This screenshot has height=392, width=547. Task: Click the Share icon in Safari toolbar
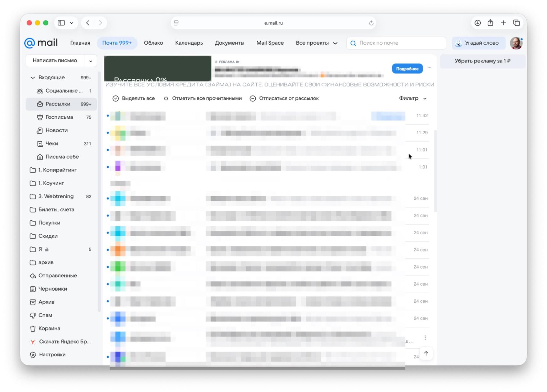click(x=490, y=23)
